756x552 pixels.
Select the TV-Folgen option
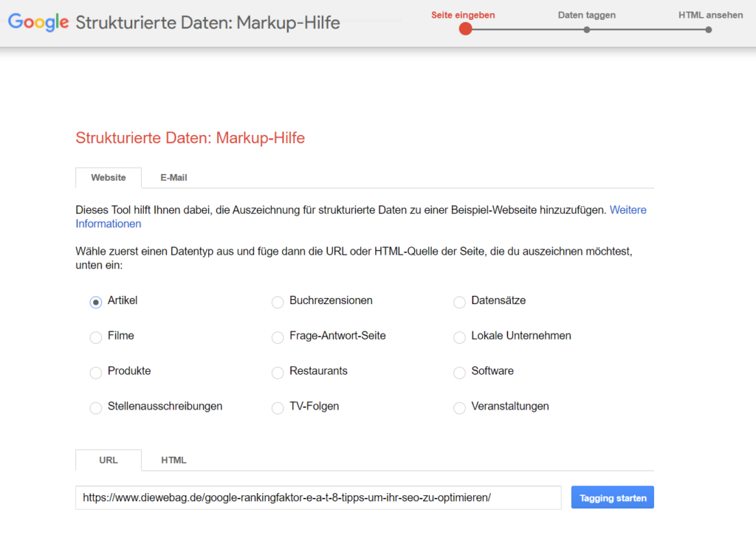tap(278, 408)
